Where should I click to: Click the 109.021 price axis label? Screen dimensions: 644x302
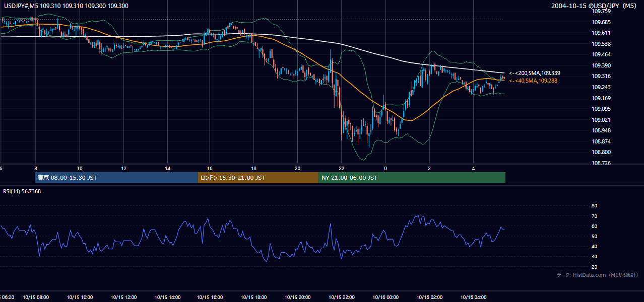(601, 120)
